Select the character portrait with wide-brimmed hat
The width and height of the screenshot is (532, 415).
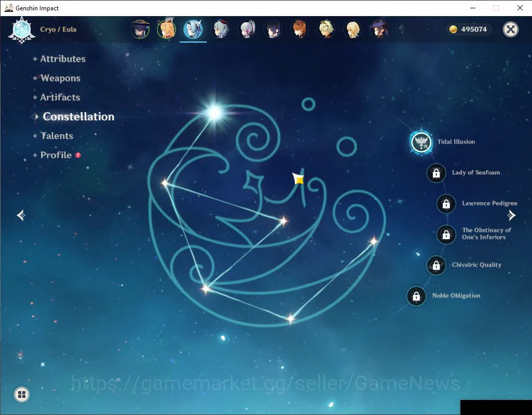pos(140,29)
